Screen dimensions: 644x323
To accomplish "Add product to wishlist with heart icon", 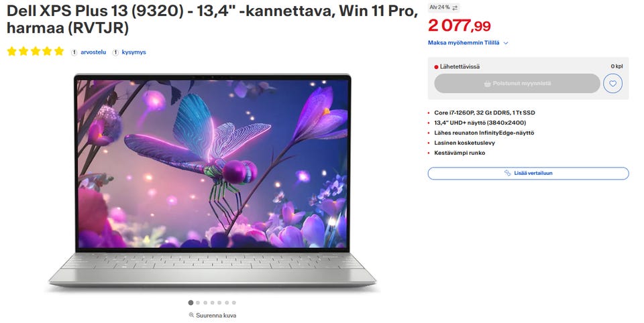I will (612, 84).
